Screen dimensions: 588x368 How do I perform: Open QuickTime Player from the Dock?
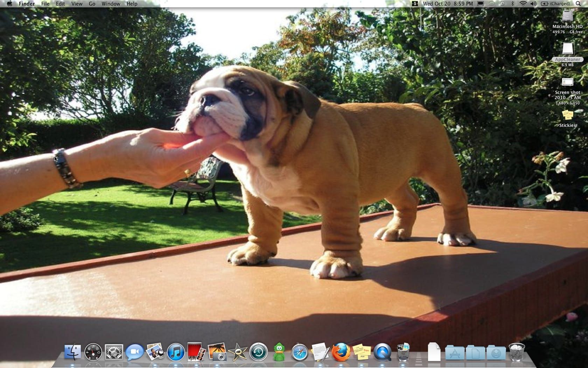click(x=383, y=352)
